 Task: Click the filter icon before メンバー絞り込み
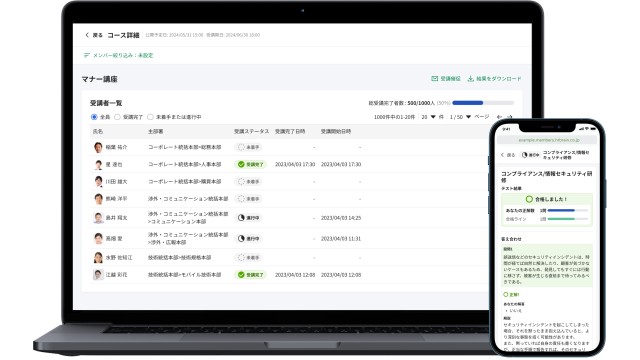87,55
